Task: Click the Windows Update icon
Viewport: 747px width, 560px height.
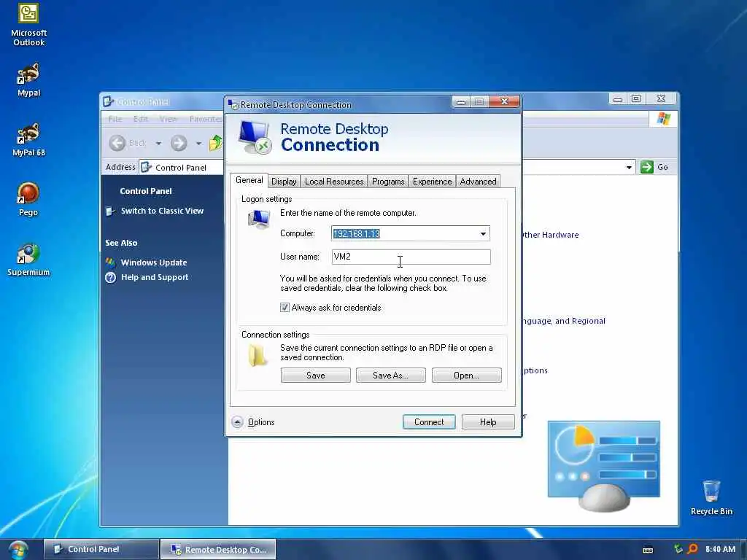Action: pyautogui.click(x=110, y=262)
